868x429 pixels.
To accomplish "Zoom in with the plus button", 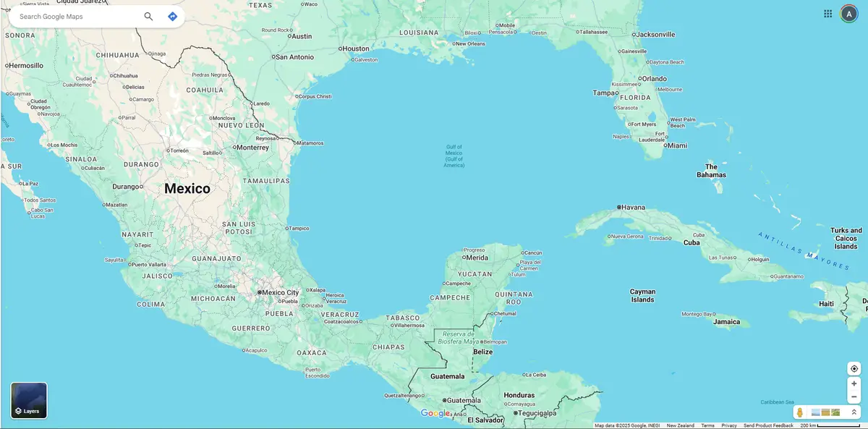I will 854,383.
